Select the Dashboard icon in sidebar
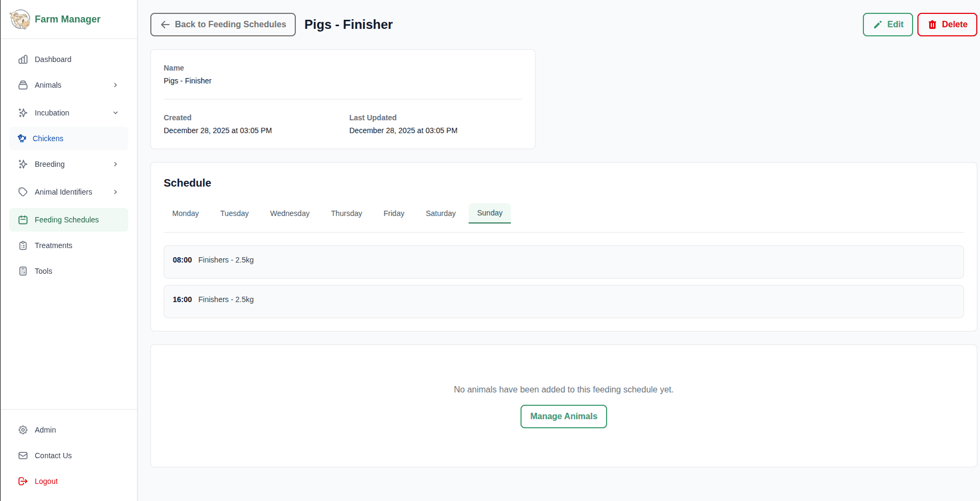980x501 pixels. click(23, 59)
